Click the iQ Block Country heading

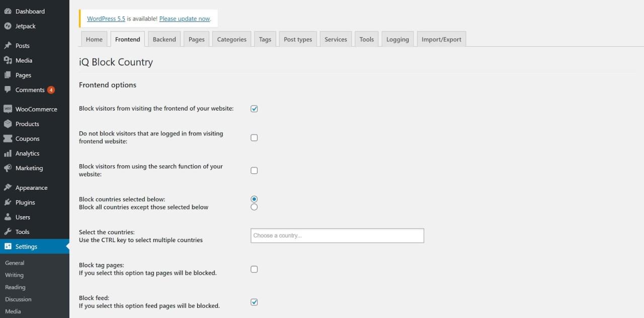point(116,62)
